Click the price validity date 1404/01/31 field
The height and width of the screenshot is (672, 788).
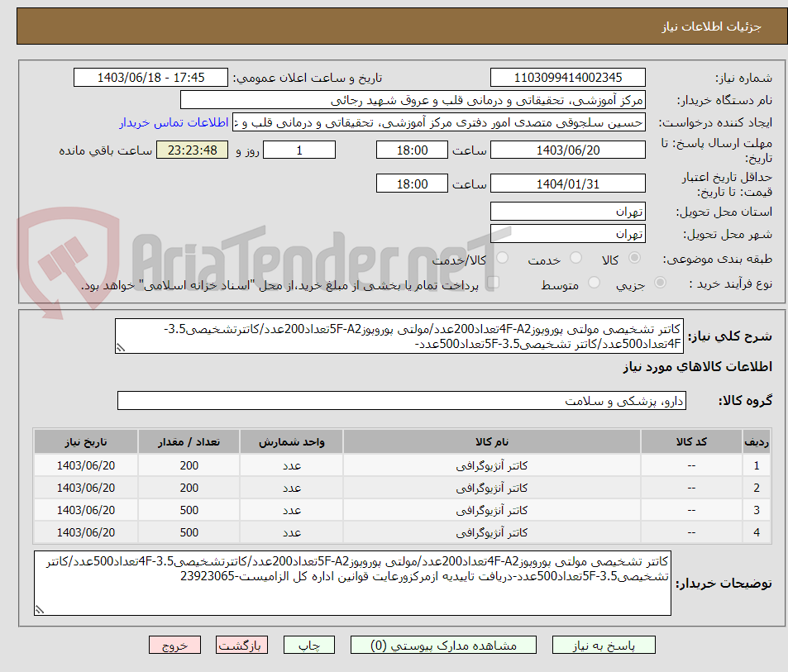(x=568, y=183)
